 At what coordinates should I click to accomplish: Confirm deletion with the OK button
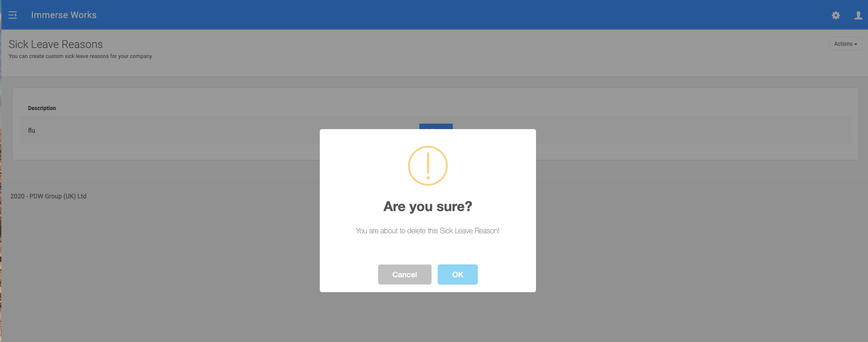point(457,275)
